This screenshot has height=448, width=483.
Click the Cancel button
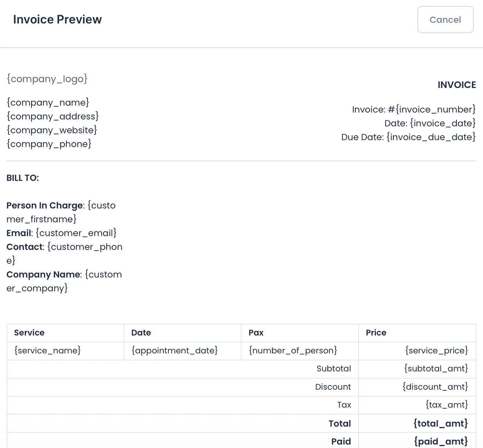(445, 20)
